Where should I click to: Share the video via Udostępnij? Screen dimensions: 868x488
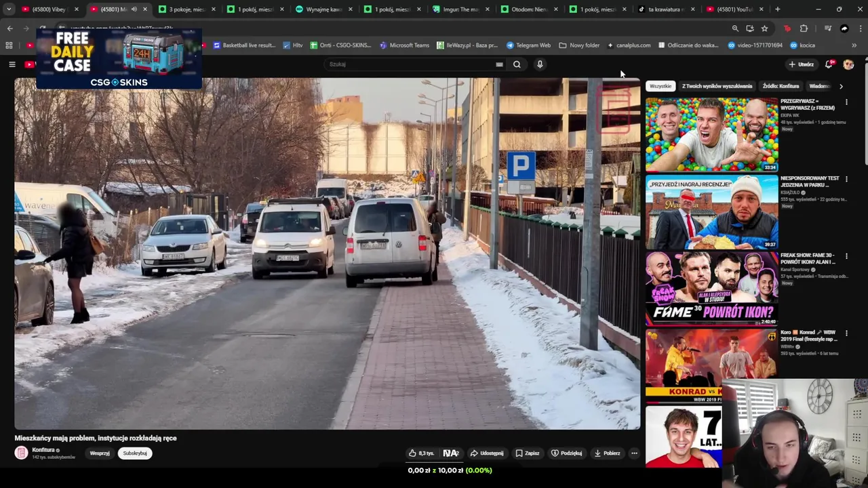487,453
